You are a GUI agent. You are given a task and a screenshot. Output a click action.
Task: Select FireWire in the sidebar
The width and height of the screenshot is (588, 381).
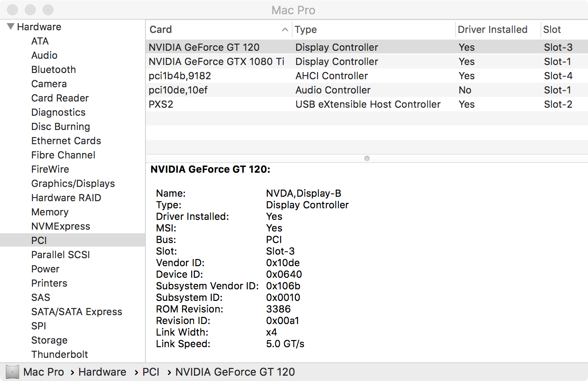click(50, 169)
